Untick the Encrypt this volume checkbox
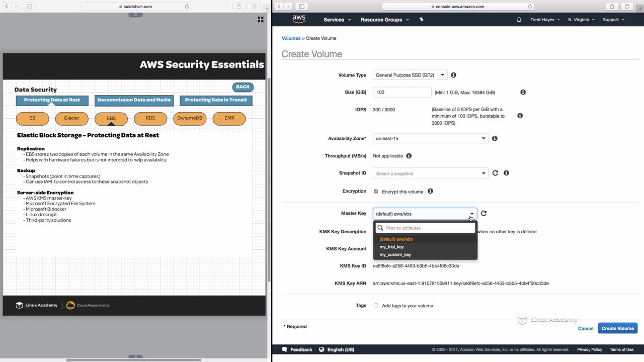Image resolution: width=644 pixels, height=362 pixels. point(376,192)
